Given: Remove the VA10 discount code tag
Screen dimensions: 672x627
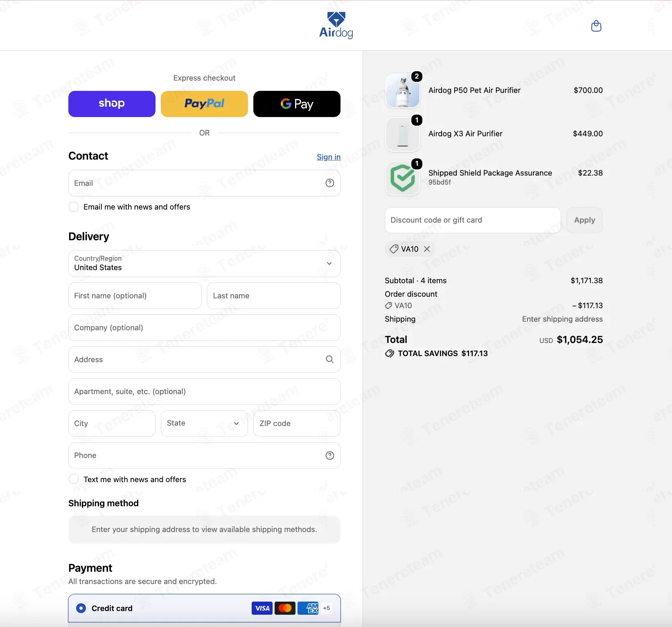Looking at the screenshot, I should [x=427, y=249].
